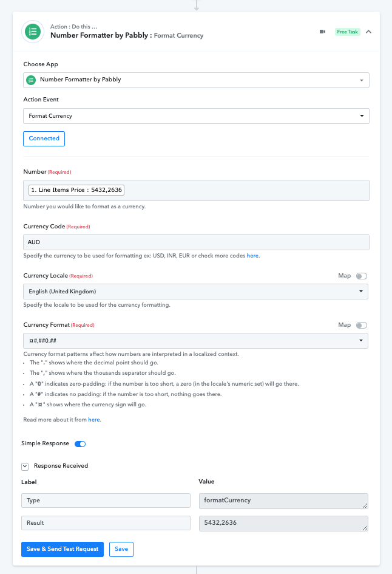Screen dimensions: 392x574
Task: Click the Connected button
Action: (x=44, y=138)
